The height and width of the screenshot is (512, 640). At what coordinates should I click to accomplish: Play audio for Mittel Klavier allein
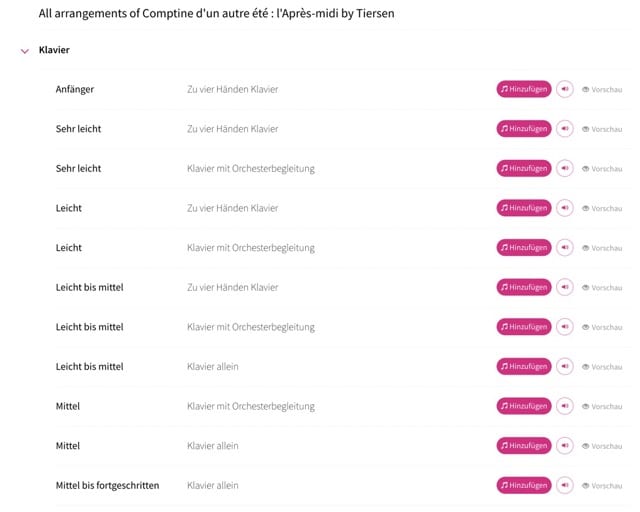point(564,445)
